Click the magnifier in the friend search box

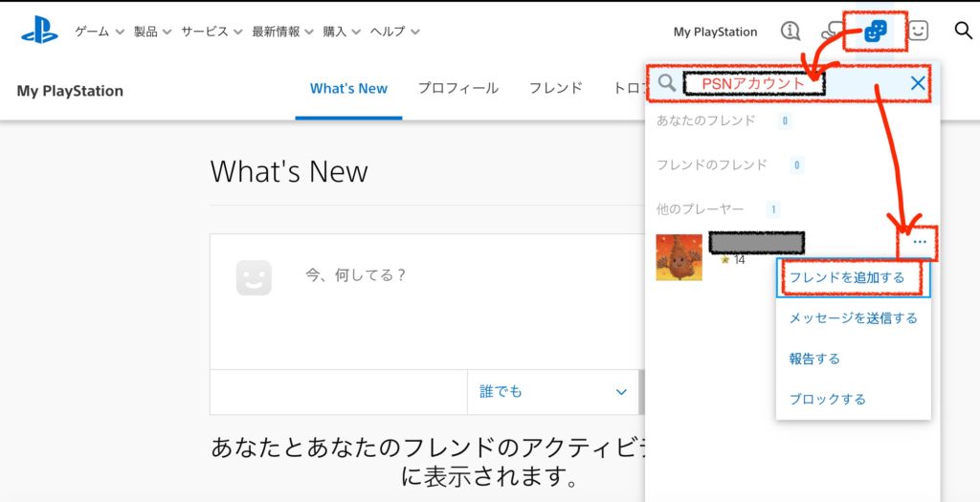point(667,82)
